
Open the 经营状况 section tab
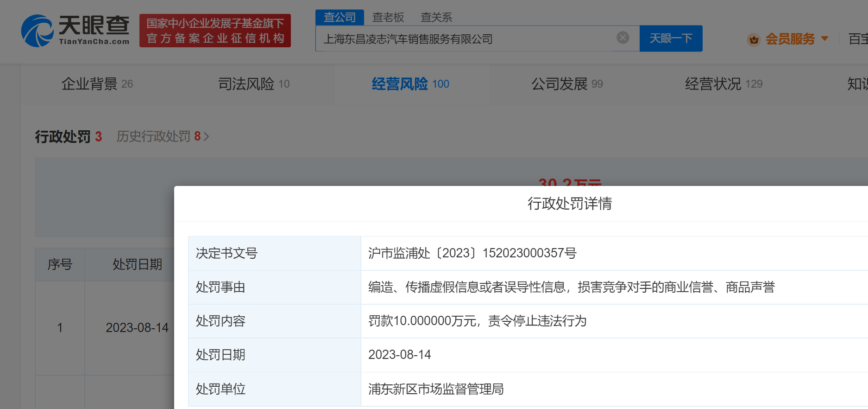click(723, 84)
